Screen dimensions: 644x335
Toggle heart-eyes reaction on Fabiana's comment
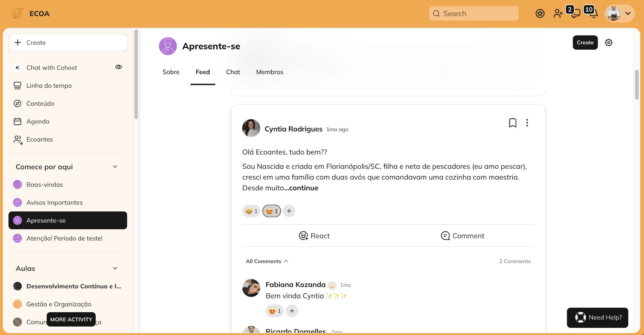tap(275, 311)
